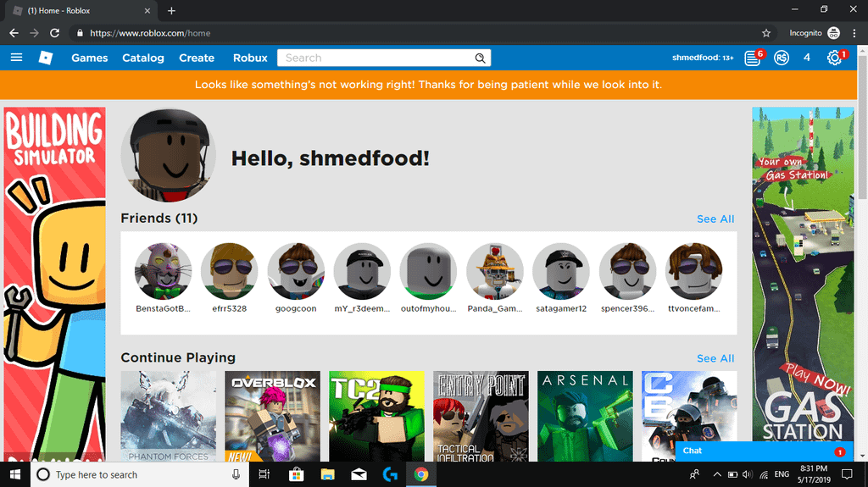Click the search magnifier icon
Image resolution: width=868 pixels, height=487 pixels.
pos(480,58)
